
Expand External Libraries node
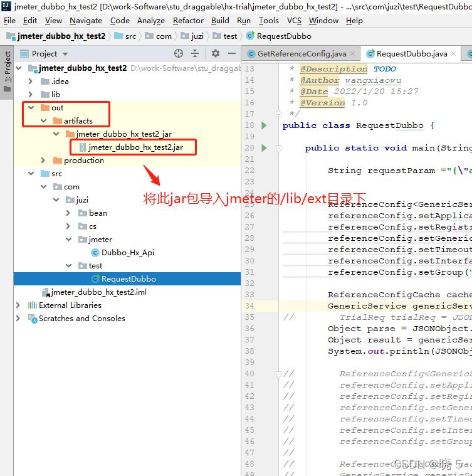pyautogui.click(x=18, y=305)
